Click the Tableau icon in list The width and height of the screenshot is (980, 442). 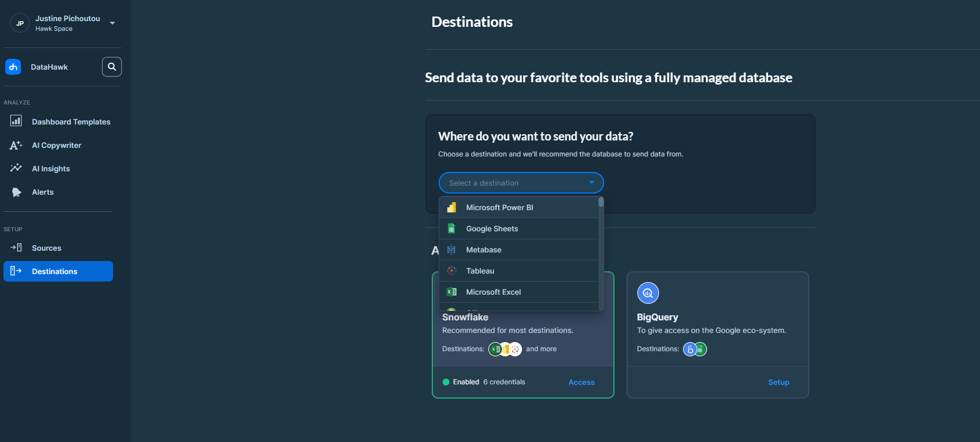(x=452, y=271)
